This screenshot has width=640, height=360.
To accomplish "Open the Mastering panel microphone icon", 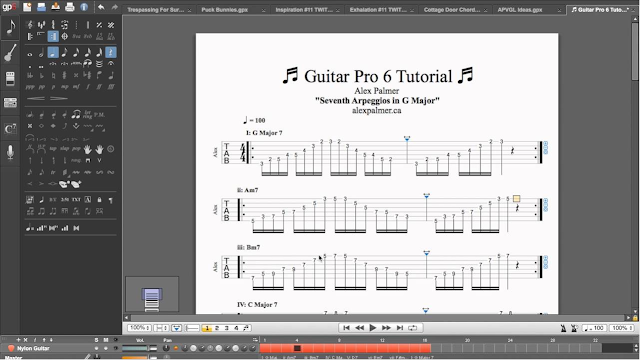I will (10, 152).
